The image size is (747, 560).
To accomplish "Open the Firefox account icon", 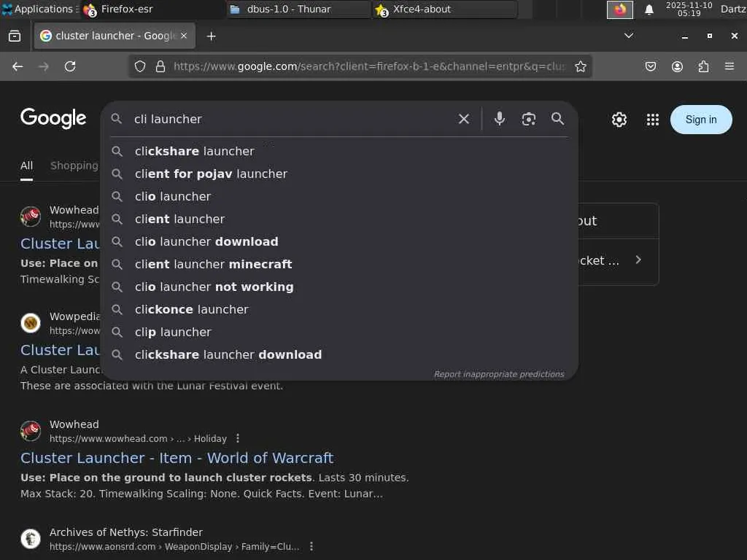I will [x=677, y=66].
